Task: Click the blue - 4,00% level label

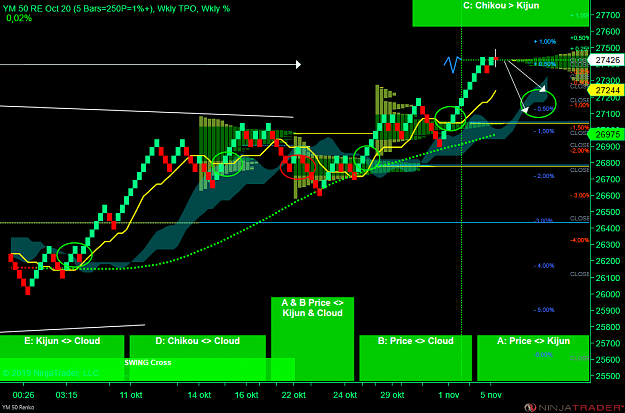Action: pyautogui.click(x=544, y=266)
